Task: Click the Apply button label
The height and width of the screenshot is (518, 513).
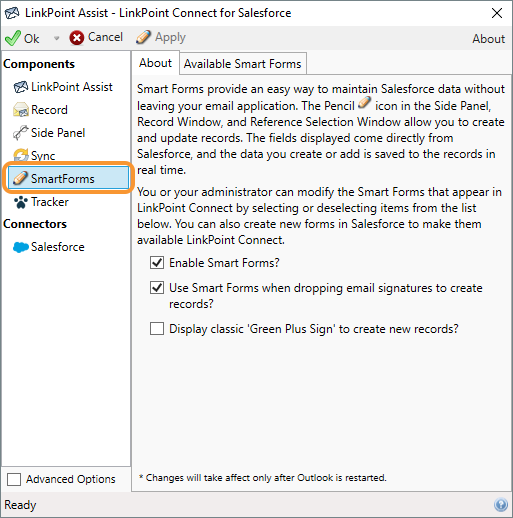Action: tap(170, 38)
